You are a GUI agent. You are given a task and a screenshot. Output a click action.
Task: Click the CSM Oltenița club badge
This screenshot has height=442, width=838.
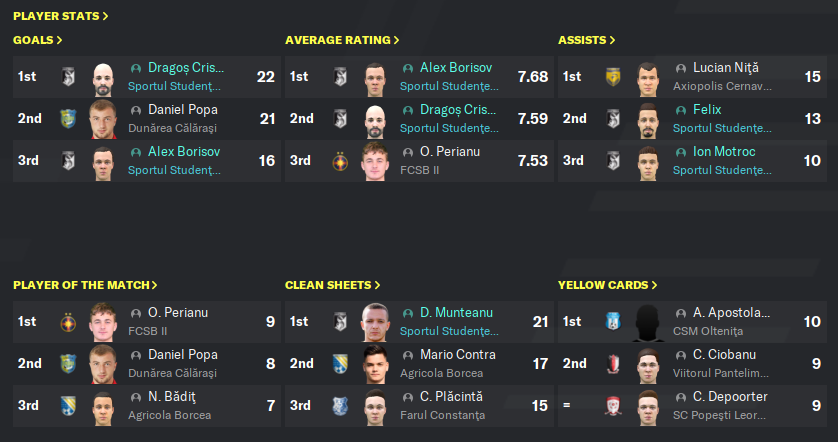click(613, 322)
